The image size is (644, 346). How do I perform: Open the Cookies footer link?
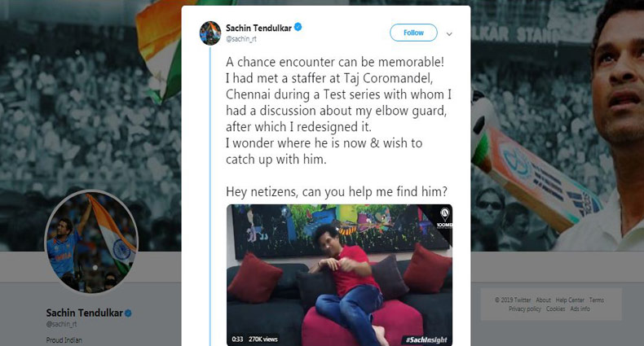(x=555, y=309)
